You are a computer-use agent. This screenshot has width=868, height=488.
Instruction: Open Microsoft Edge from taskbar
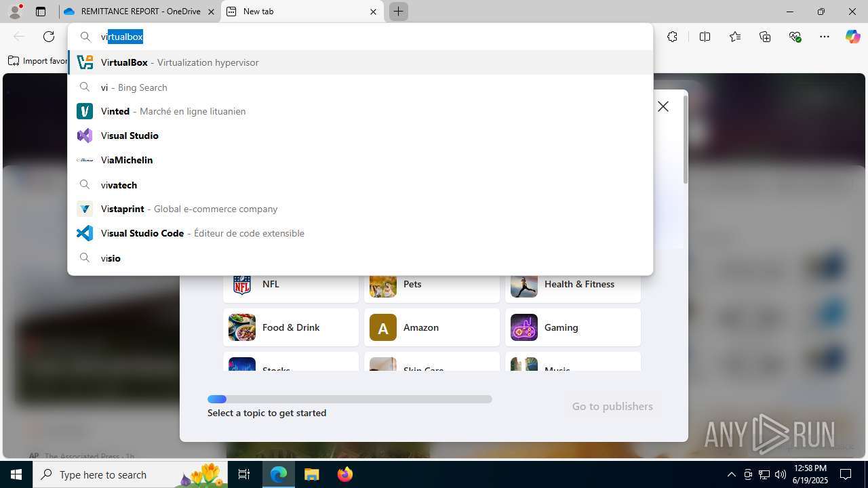pos(279,474)
